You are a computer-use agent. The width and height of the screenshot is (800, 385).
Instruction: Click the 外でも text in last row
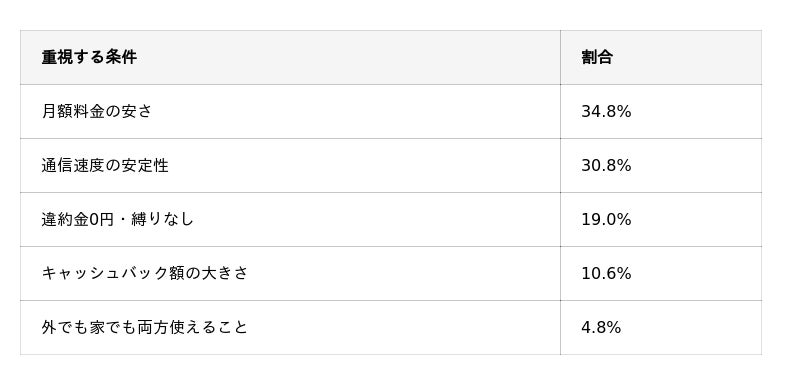(65, 327)
